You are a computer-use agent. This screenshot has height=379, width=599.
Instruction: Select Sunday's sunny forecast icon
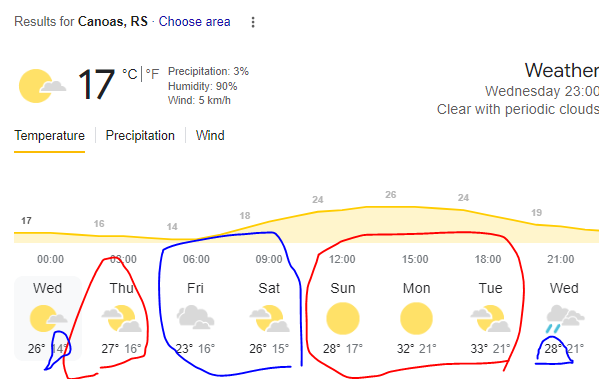343,318
